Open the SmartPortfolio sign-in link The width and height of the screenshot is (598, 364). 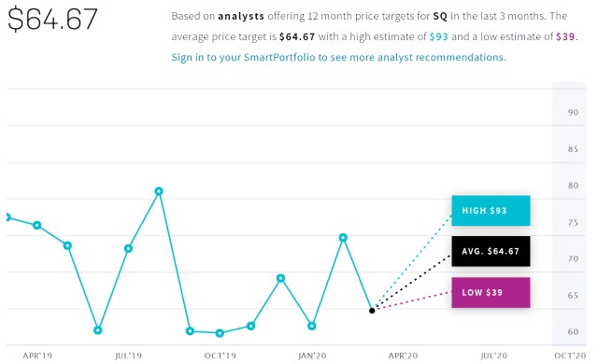pyautogui.click(x=338, y=57)
